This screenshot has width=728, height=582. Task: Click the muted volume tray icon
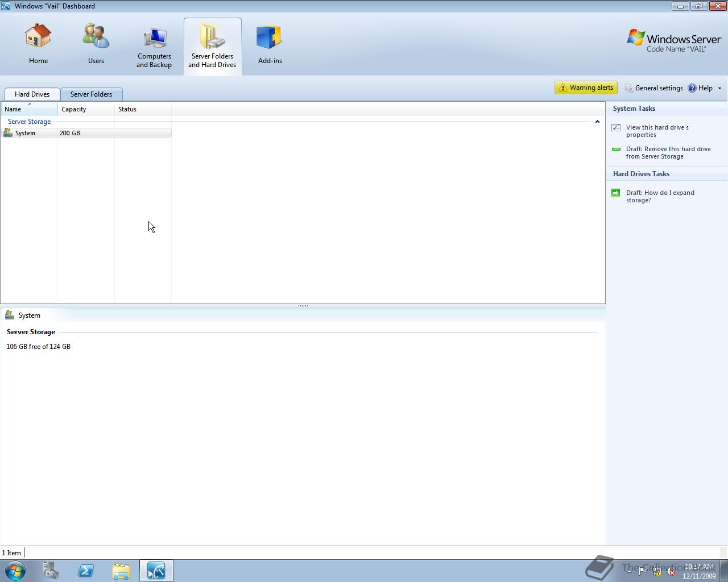coord(671,572)
